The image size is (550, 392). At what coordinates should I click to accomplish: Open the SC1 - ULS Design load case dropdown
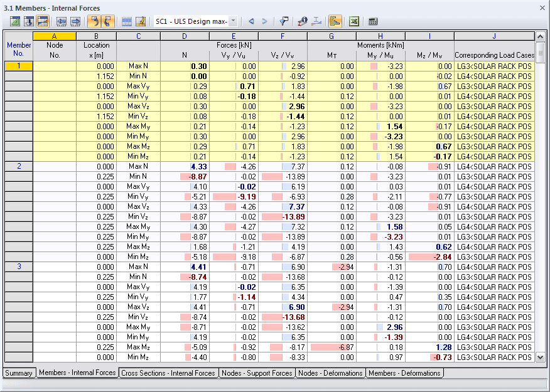point(232,20)
